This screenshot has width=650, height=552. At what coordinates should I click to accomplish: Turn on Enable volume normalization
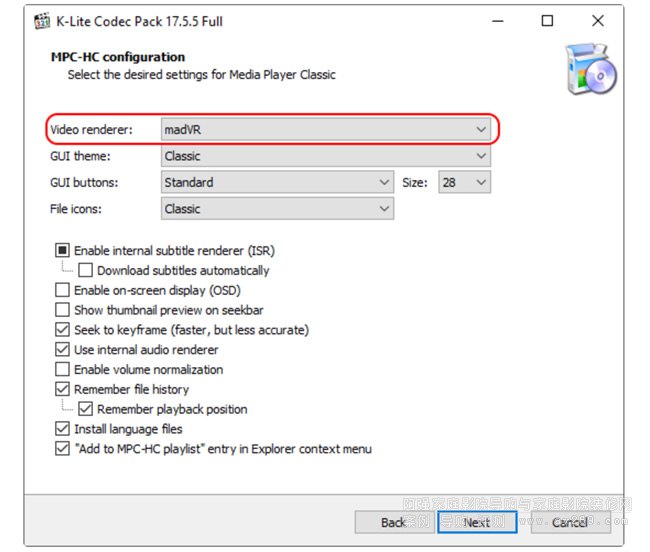tap(62, 369)
